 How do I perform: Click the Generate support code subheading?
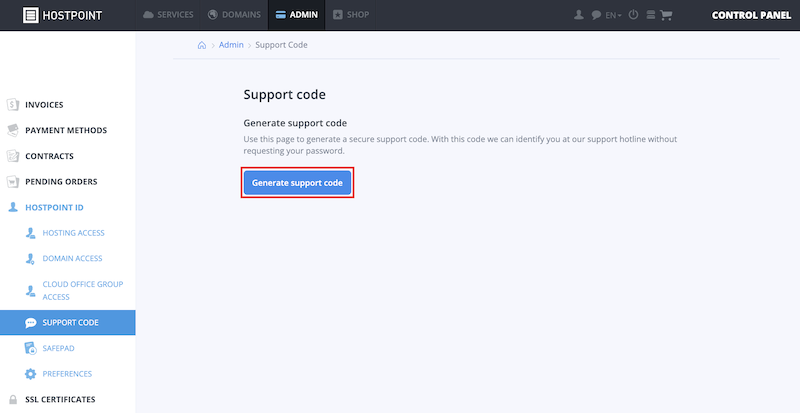295,123
